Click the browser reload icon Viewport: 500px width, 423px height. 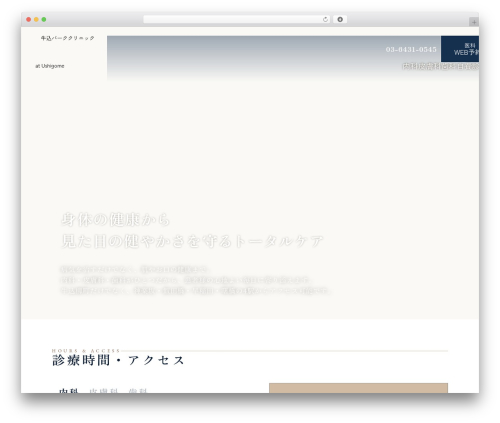[x=325, y=20]
